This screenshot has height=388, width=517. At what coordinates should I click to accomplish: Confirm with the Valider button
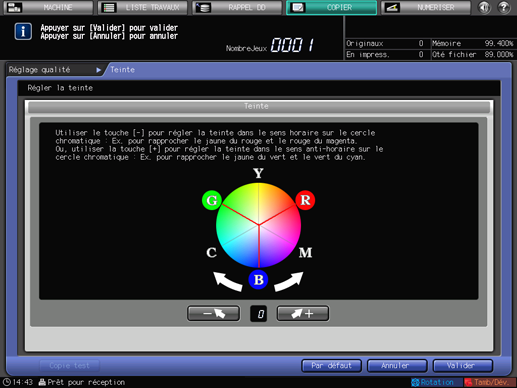point(463,366)
